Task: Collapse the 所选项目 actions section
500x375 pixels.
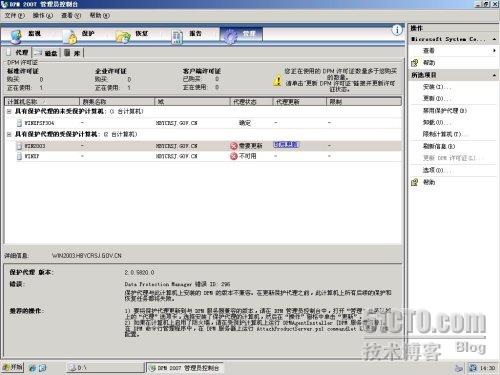Action: tap(494, 75)
